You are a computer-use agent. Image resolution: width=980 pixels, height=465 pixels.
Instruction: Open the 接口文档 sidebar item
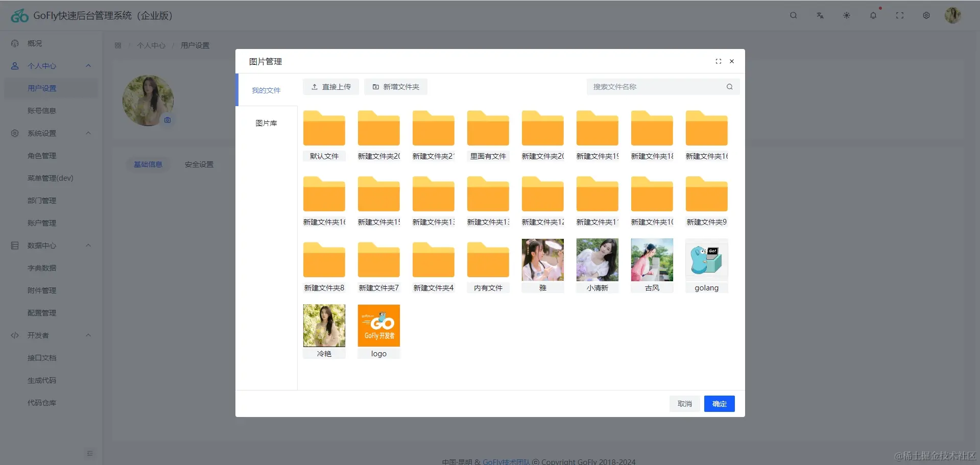click(x=51, y=358)
